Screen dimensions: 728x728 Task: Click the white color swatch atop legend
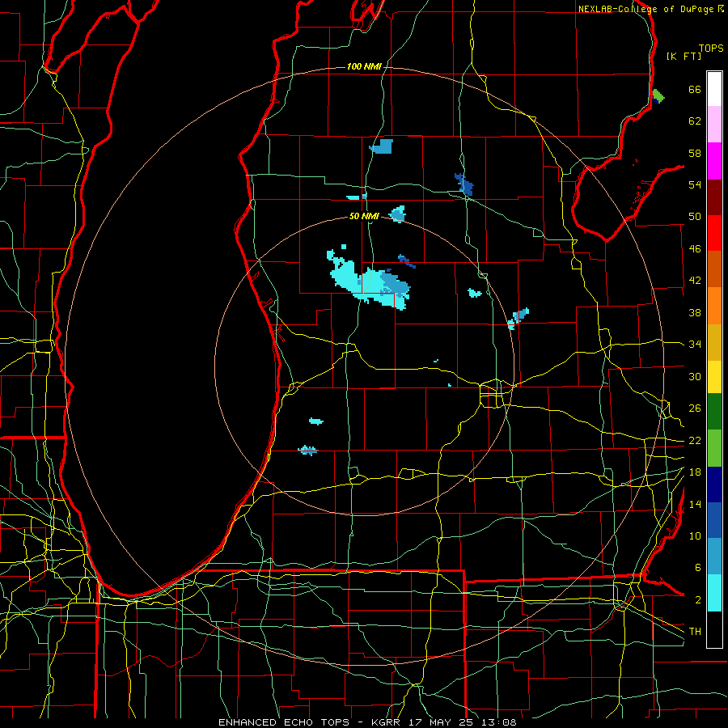[714, 89]
